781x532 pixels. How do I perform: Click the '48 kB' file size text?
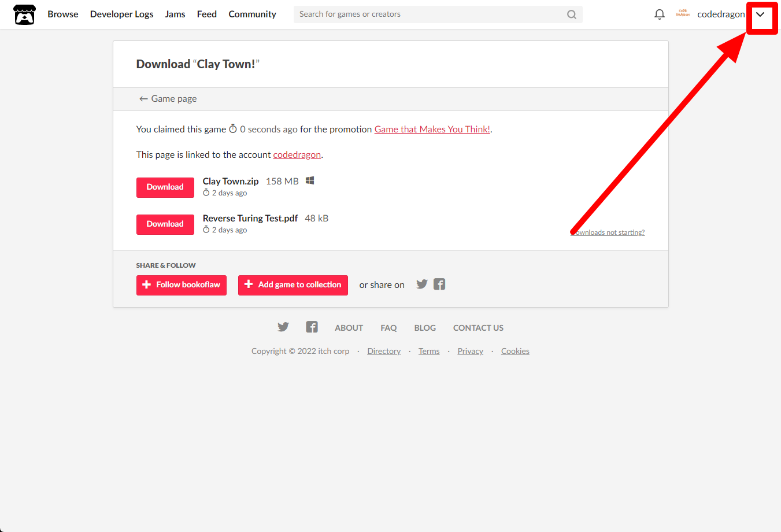tap(317, 219)
